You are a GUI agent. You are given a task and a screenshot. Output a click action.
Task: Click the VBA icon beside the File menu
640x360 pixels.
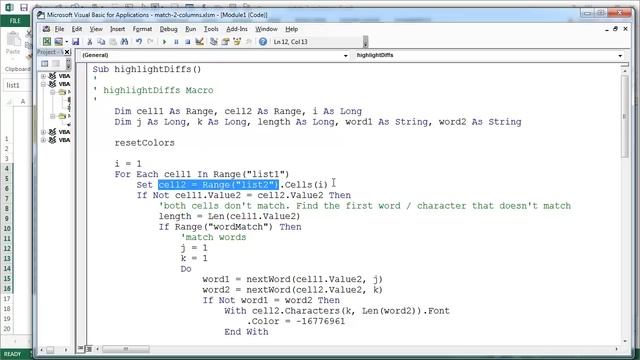coord(46,29)
